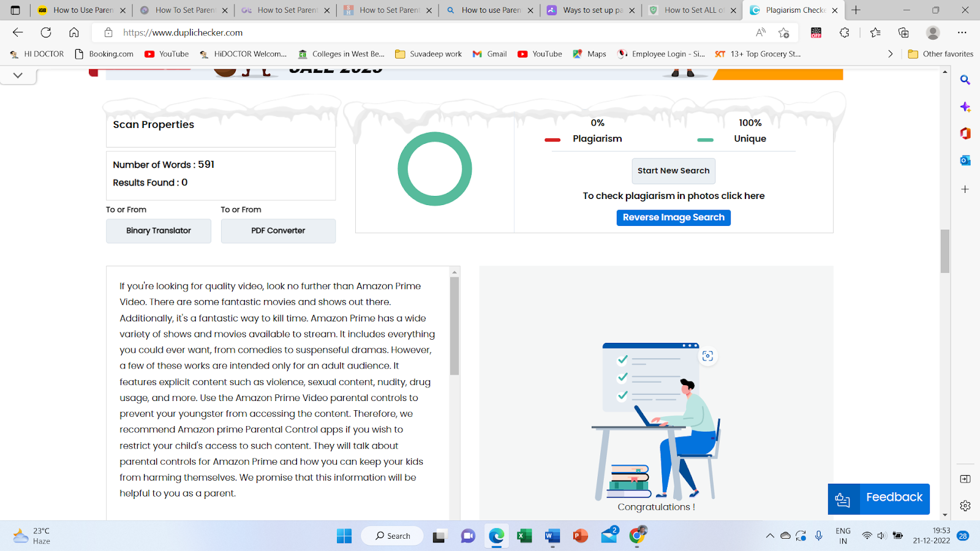Open the ENG IN language switcher

(x=843, y=536)
